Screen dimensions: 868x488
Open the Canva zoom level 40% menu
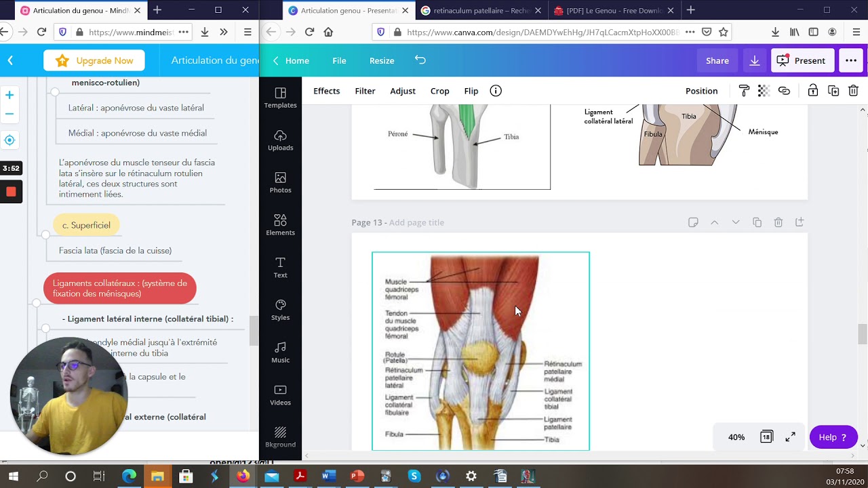736,437
